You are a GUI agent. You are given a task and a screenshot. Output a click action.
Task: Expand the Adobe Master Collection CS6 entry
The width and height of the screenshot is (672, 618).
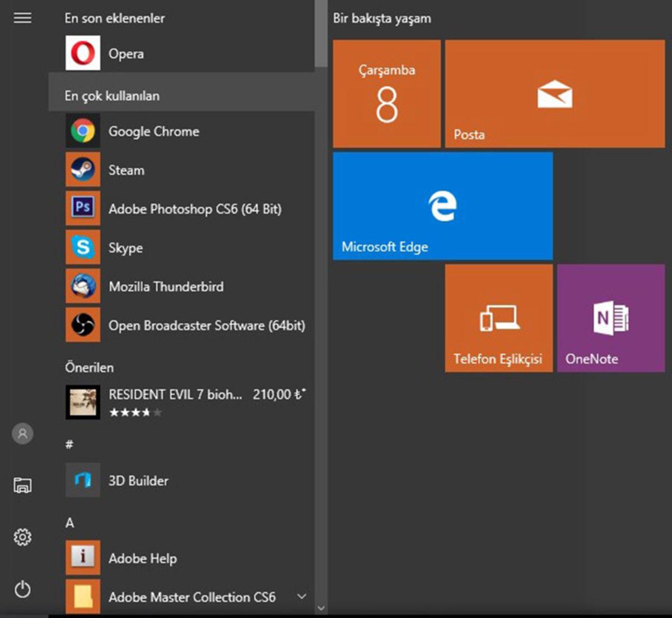pyautogui.click(x=302, y=597)
